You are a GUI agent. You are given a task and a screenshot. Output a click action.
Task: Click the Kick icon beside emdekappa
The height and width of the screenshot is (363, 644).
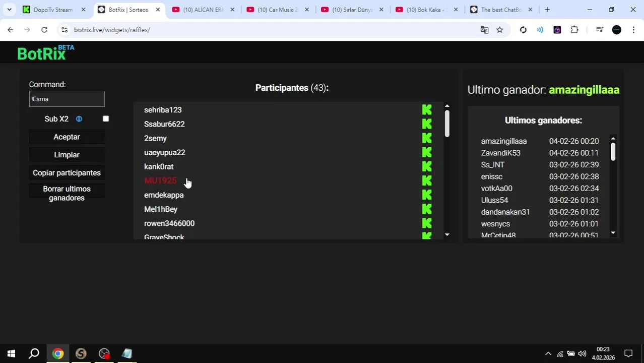pos(427,195)
